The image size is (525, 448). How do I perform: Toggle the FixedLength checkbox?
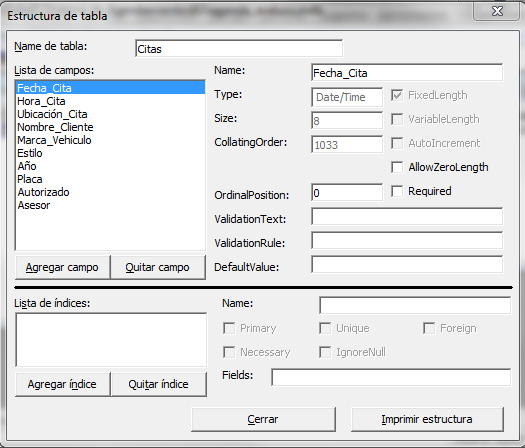click(397, 95)
